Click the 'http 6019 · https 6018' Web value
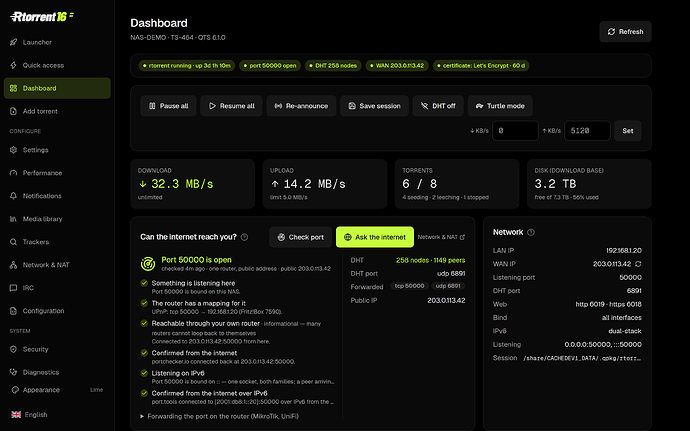690x431 pixels. (609, 304)
